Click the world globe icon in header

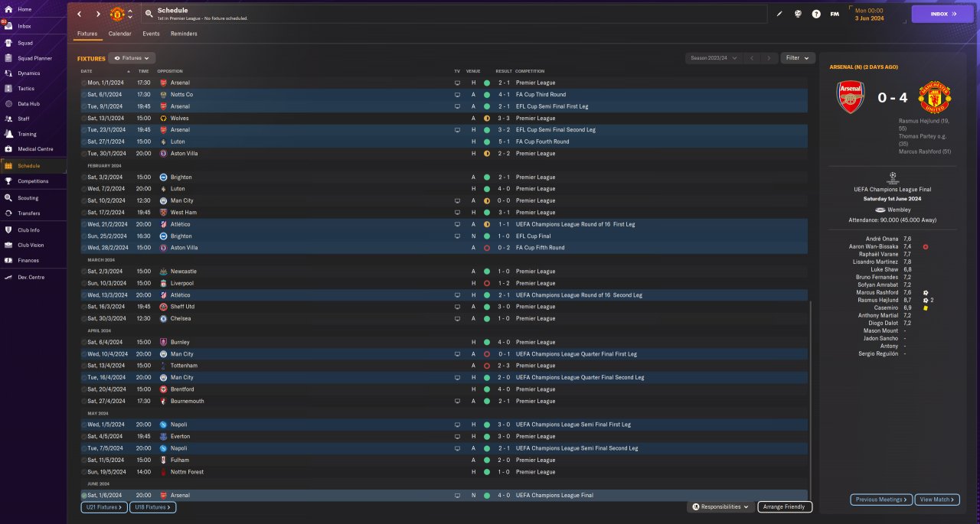798,14
